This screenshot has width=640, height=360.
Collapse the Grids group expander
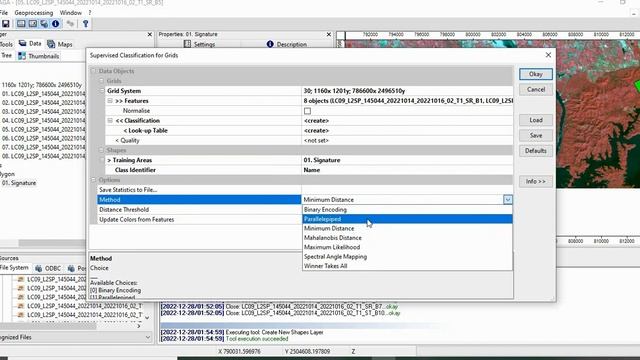(102, 81)
